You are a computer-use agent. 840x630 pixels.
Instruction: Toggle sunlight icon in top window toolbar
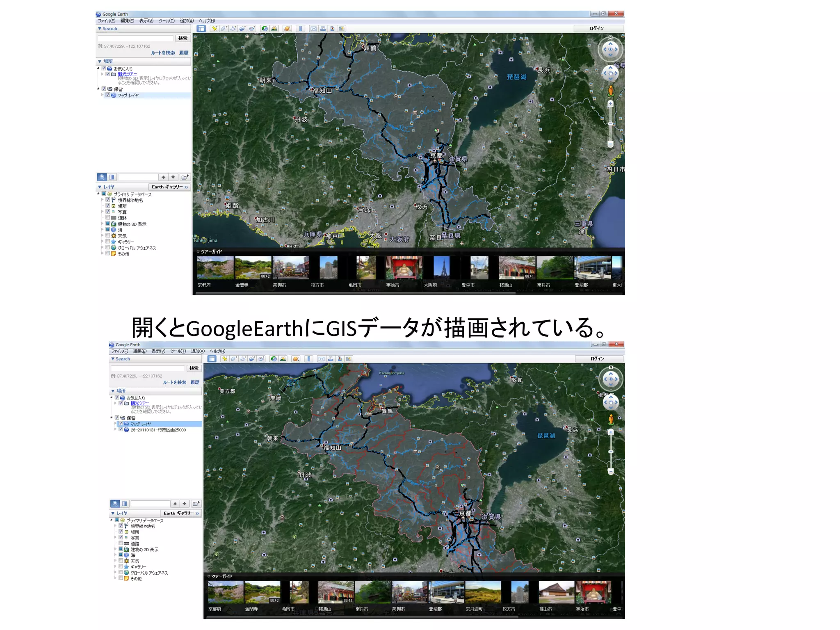[274, 29]
